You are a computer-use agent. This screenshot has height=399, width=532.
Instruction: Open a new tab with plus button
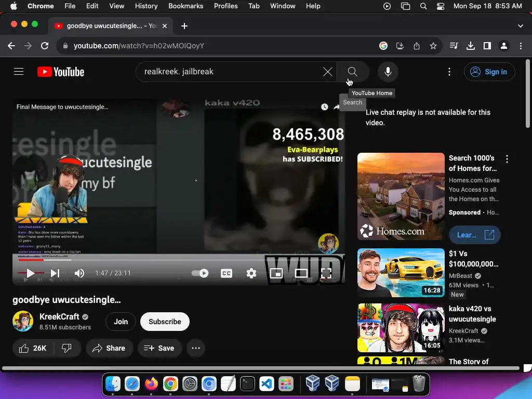tap(184, 26)
